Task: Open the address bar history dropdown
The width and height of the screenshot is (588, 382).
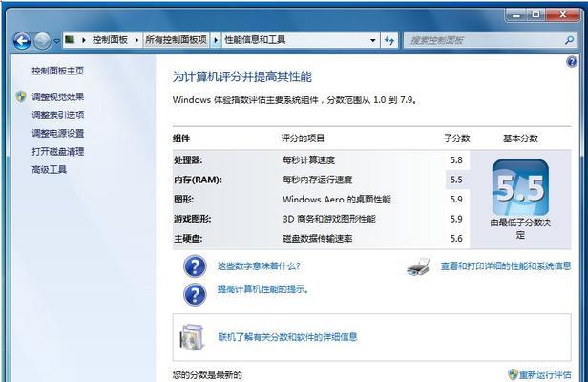Action: pyautogui.click(x=372, y=40)
